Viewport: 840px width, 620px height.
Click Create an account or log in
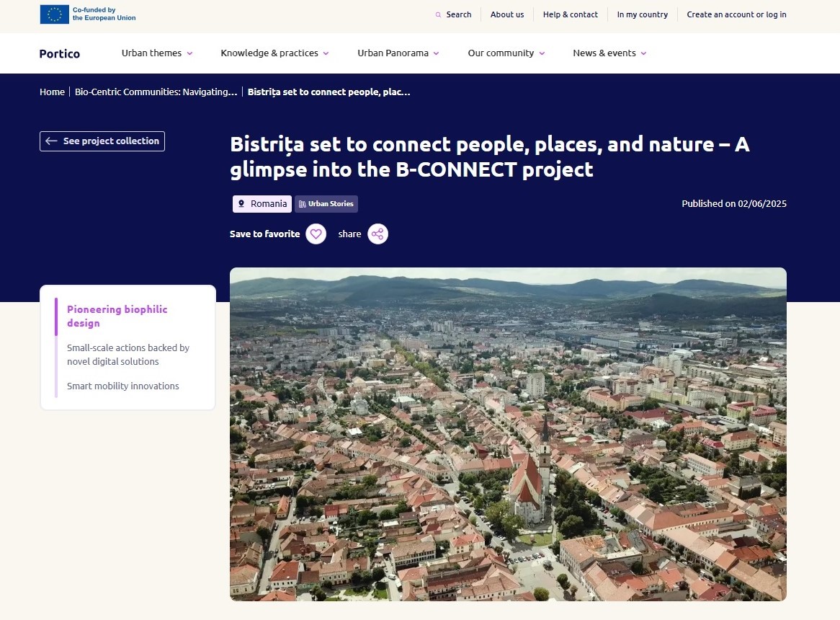(736, 14)
